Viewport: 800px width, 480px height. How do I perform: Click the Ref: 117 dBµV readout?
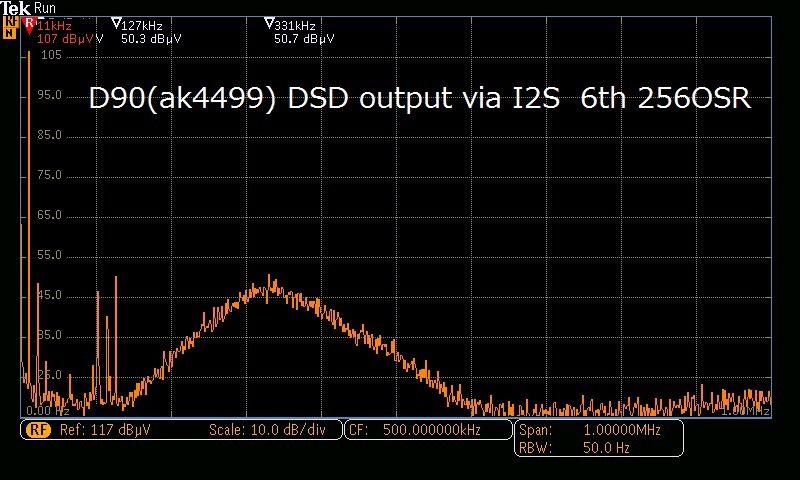coord(105,430)
